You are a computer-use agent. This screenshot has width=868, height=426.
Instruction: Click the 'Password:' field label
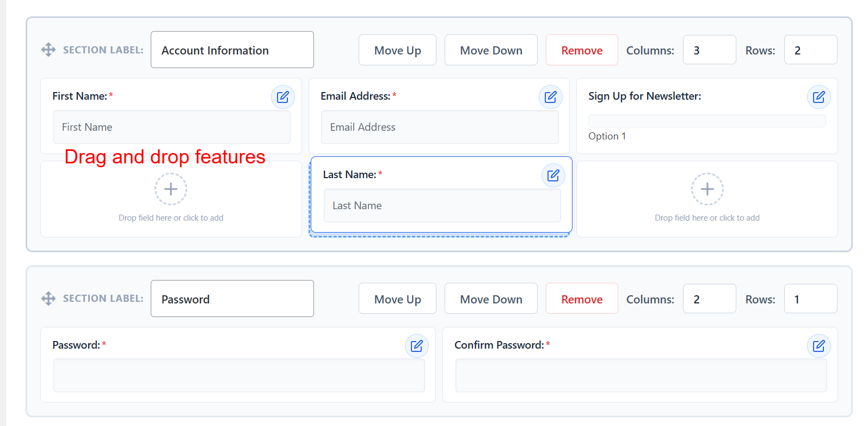tap(76, 345)
